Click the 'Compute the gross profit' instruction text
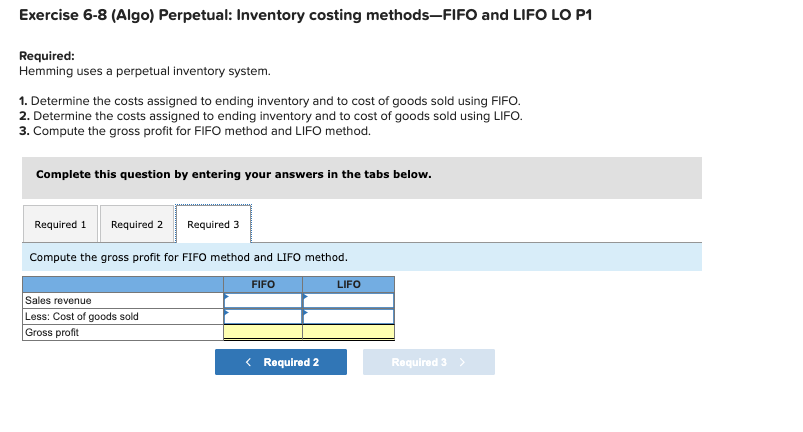The width and height of the screenshot is (803, 432). [188, 257]
